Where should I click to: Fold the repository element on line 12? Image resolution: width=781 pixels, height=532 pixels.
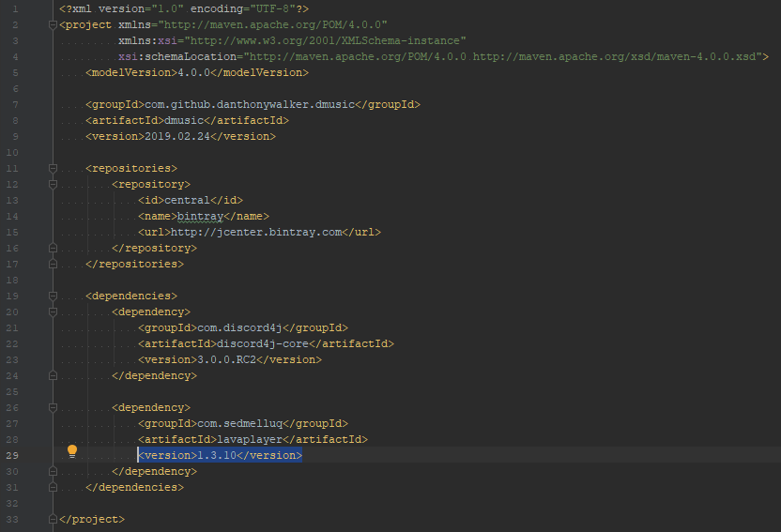coord(53,184)
